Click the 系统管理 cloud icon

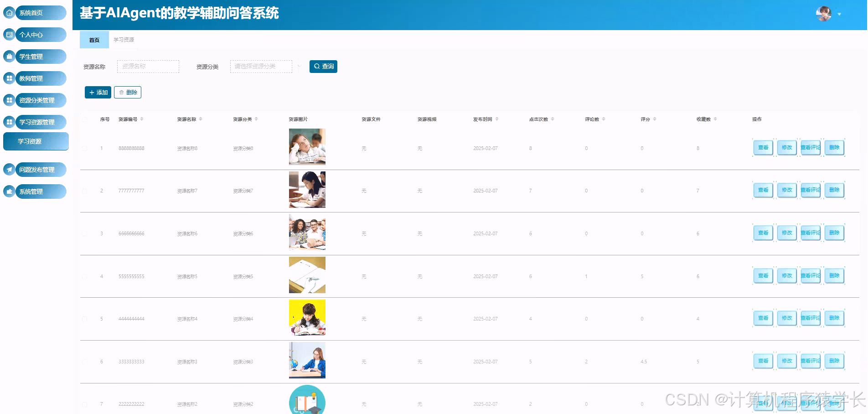[9, 191]
